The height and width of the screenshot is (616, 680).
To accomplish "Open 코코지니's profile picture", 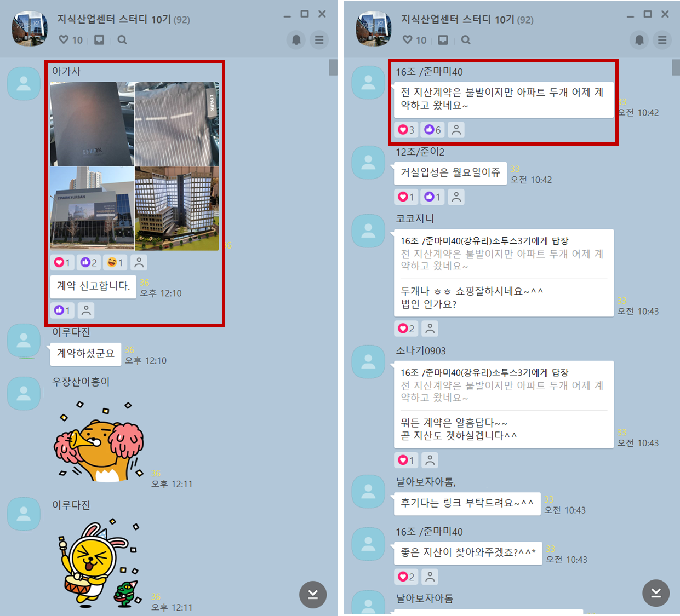I will click(x=368, y=230).
